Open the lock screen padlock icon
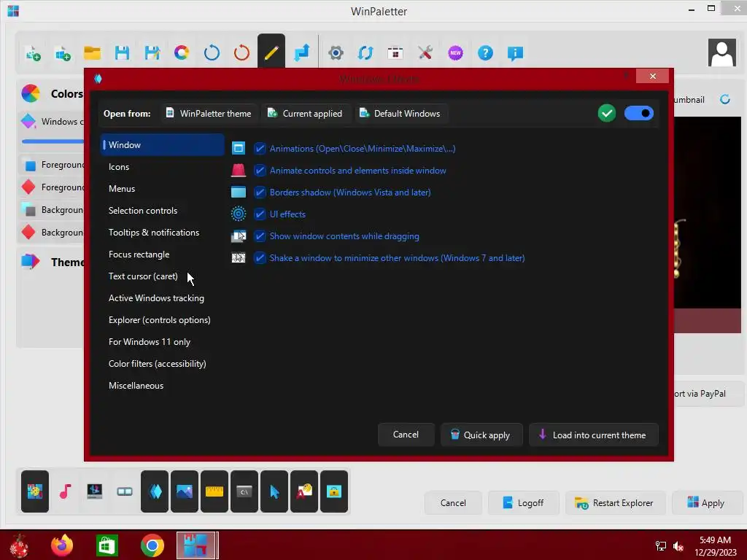Image resolution: width=747 pixels, height=560 pixels. tap(334, 491)
